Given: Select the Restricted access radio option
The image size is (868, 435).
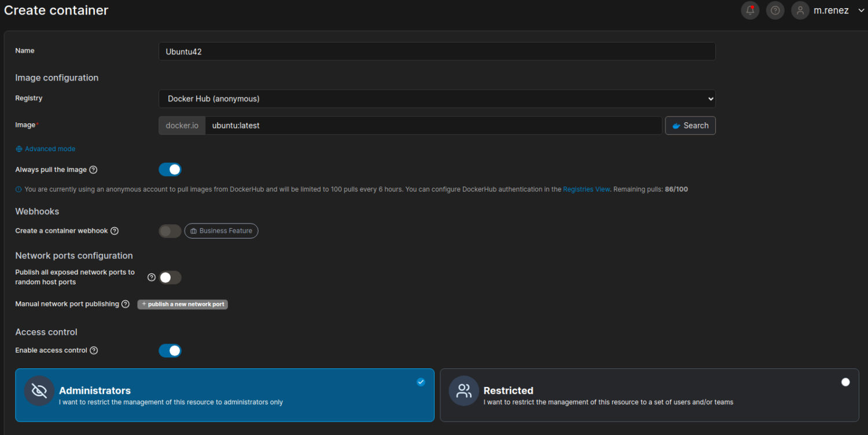Looking at the screenshot, I should tap(845, 382).
